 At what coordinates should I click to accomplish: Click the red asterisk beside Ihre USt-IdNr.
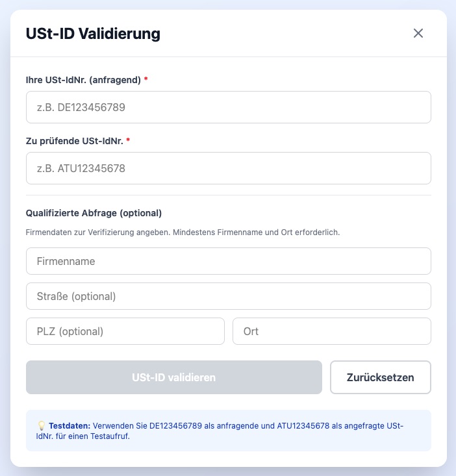tap(146, 80)
